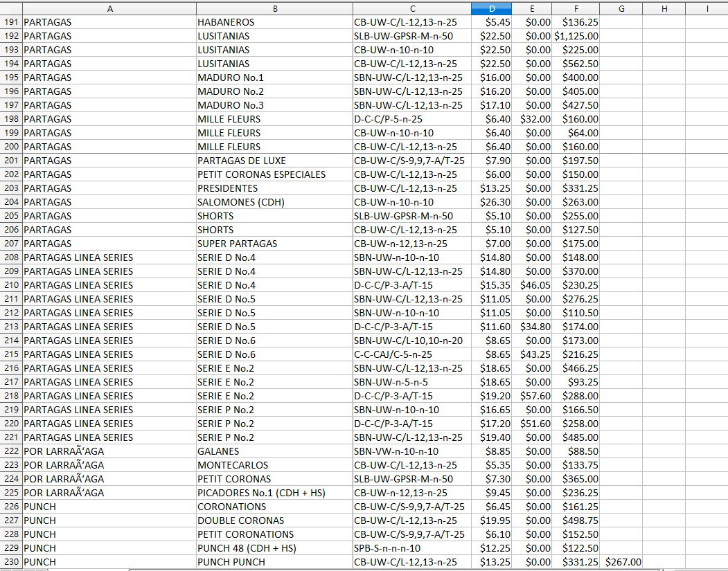Click PETIT CORONAS cell in row 224
This screenshot has height=571, width=728.
point(275,479)
